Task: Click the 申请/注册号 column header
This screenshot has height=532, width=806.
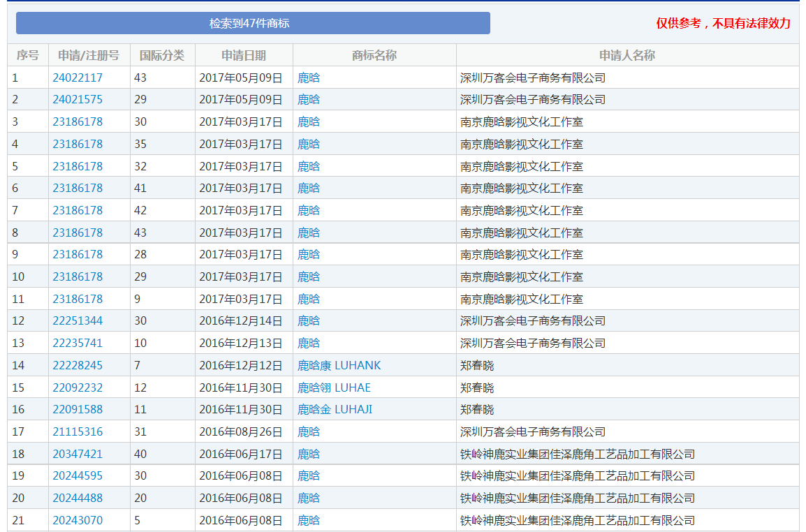Action: click(89, 54)
